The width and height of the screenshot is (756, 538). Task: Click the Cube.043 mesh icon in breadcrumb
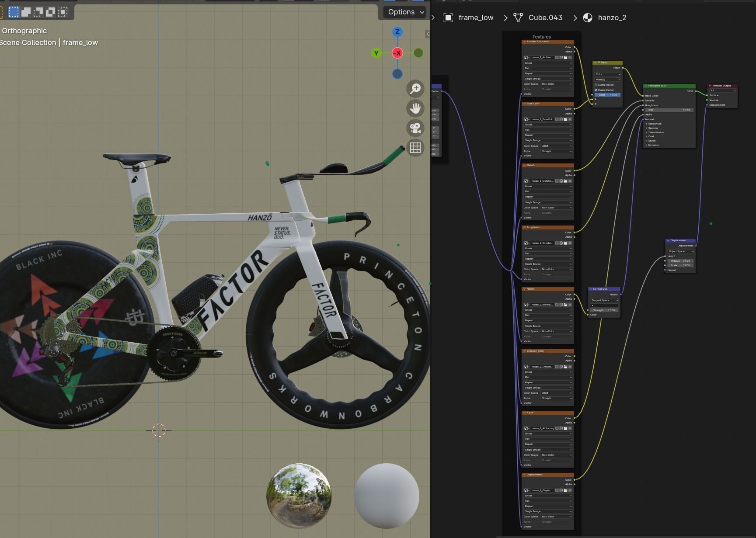(x=518, y=17)
